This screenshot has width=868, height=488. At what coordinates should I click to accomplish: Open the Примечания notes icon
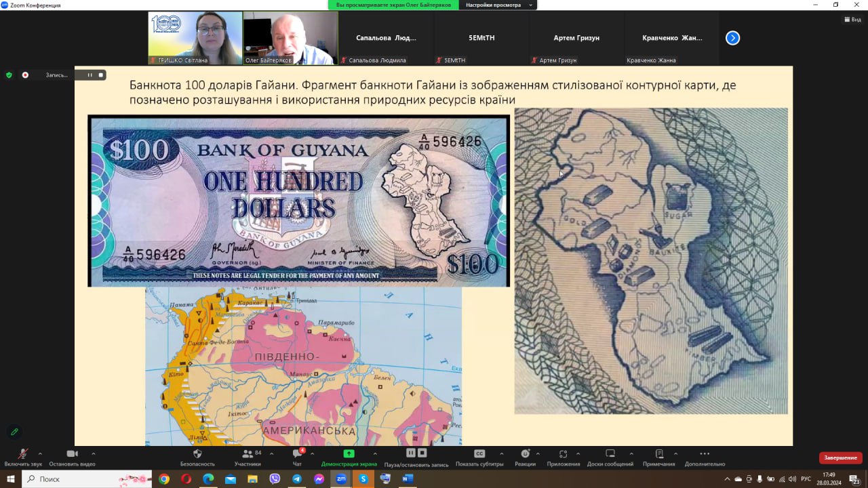(658, 454)
